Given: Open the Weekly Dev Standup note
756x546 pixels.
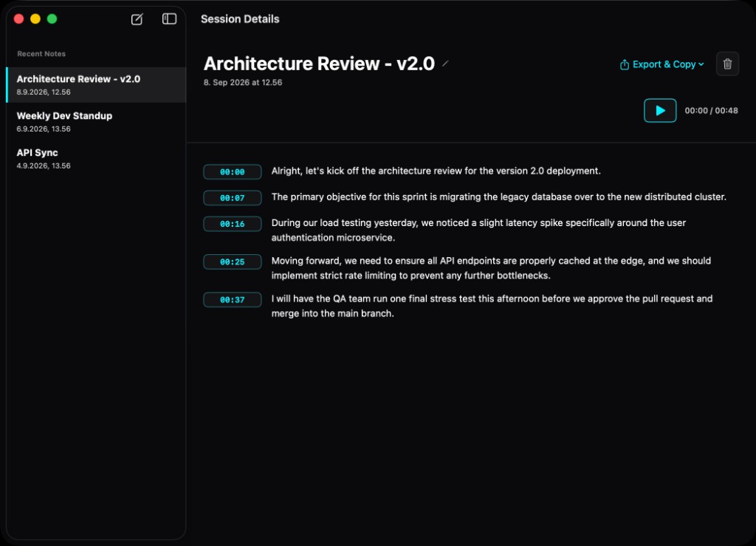Looking at the screenshot, I should click(96, 122).
